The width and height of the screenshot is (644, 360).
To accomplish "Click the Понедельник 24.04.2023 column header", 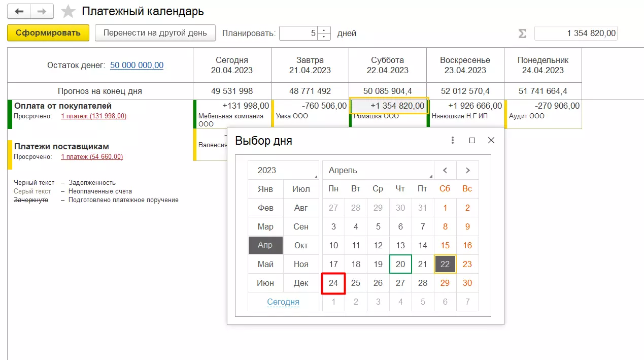I will click(x=543, y=65).
